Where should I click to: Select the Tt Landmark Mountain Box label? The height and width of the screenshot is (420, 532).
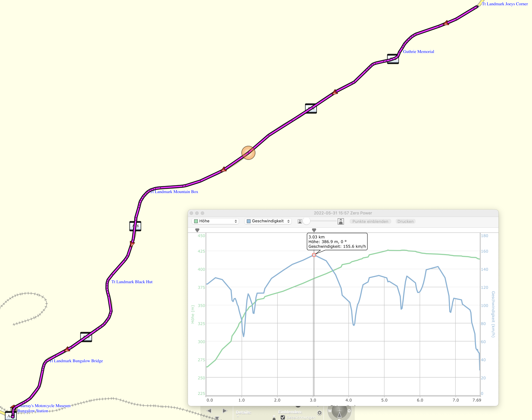174,192
